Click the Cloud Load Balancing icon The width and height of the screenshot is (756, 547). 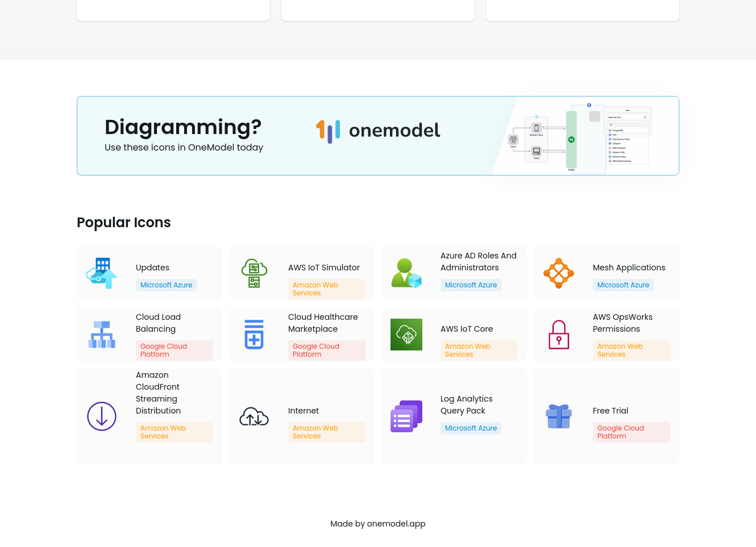point(102,335)
